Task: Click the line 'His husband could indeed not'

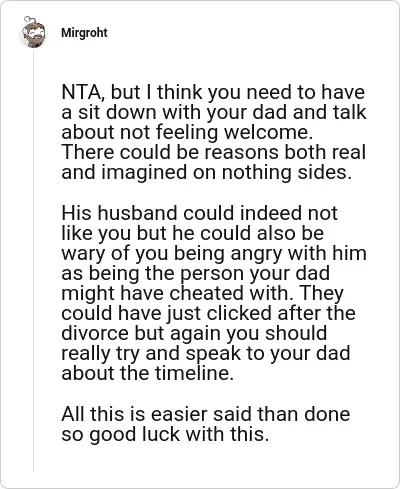Action: [199, 213]
